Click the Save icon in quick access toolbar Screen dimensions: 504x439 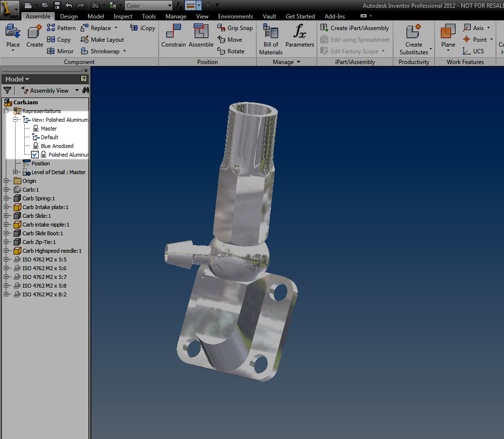point(57,5)
